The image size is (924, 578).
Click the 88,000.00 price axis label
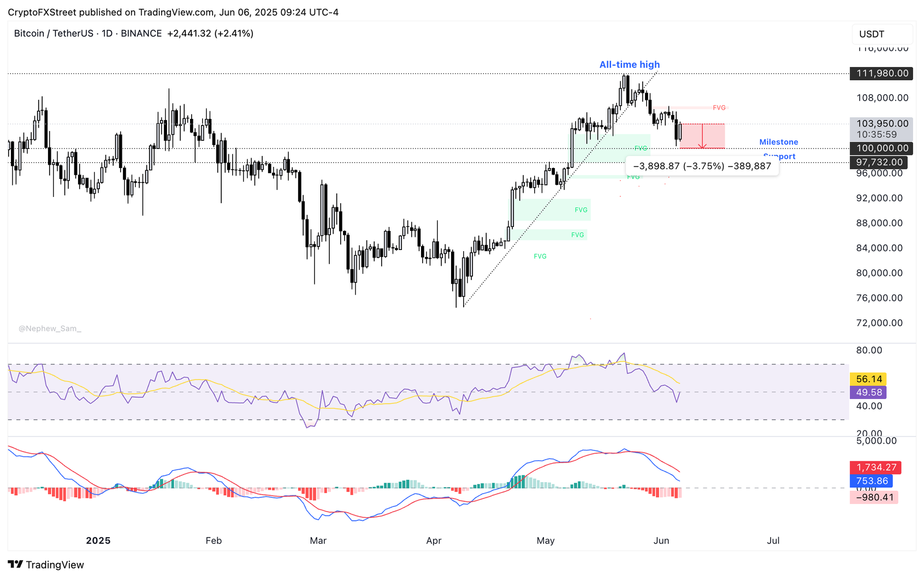pos(880,223)
